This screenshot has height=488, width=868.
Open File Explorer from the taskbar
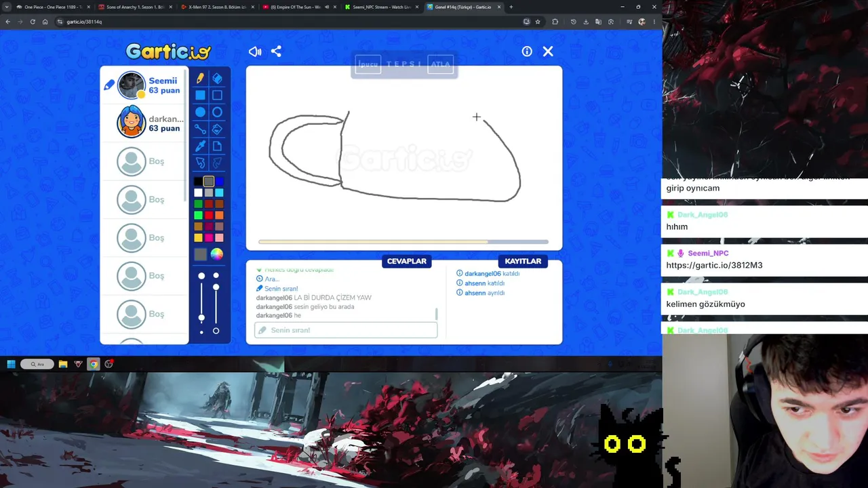63,364
